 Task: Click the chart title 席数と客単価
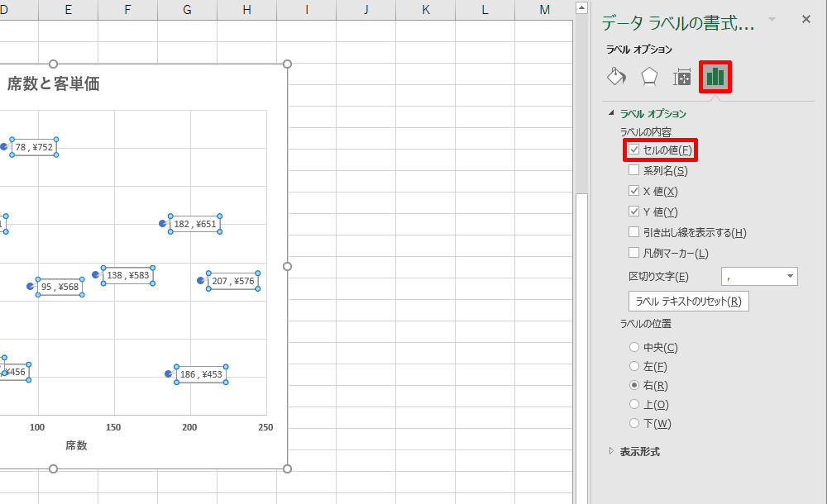click(x=53, y=83)
